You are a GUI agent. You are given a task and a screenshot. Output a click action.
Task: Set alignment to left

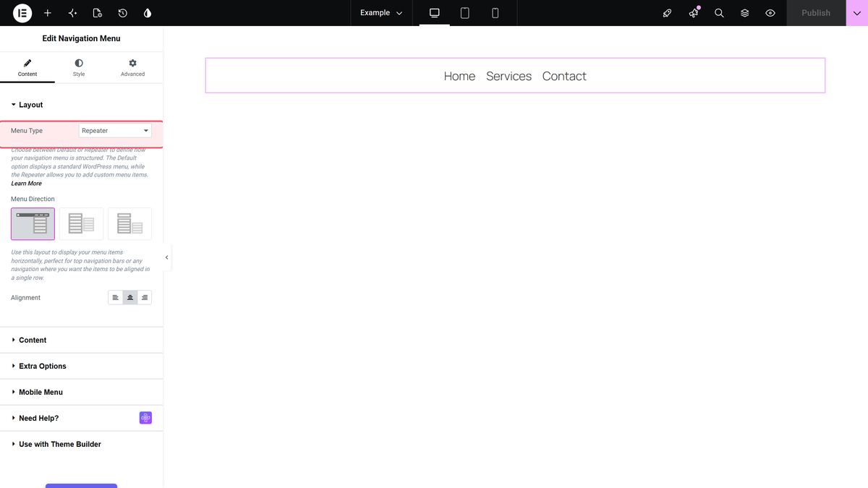point(116,298)
